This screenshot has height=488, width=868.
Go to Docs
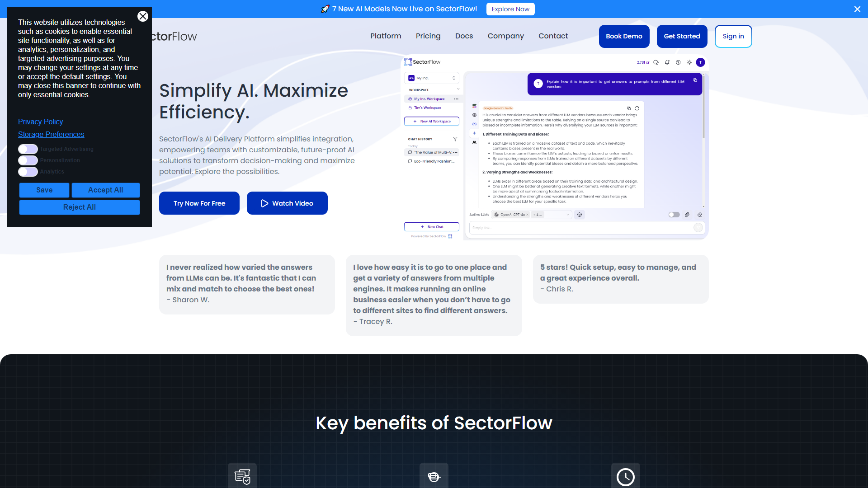[x=464, y=36]
